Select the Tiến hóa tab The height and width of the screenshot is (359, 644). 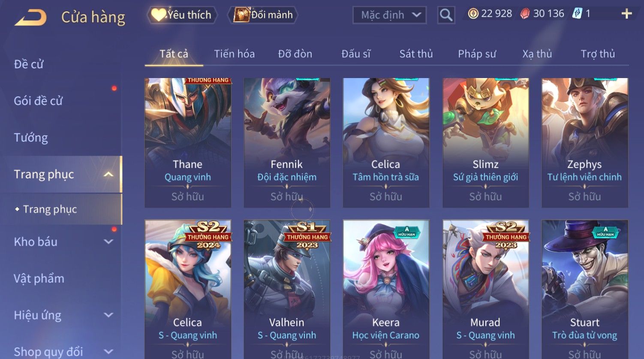point(234,54)
